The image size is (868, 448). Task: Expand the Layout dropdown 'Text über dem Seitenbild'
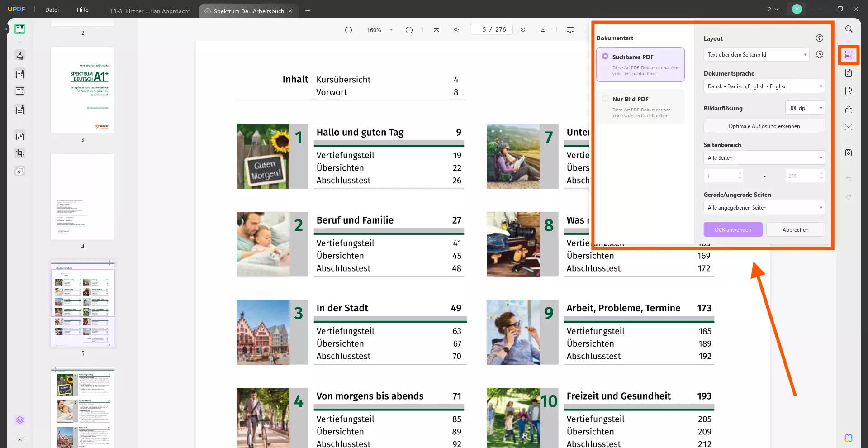(x=757, y=55)
